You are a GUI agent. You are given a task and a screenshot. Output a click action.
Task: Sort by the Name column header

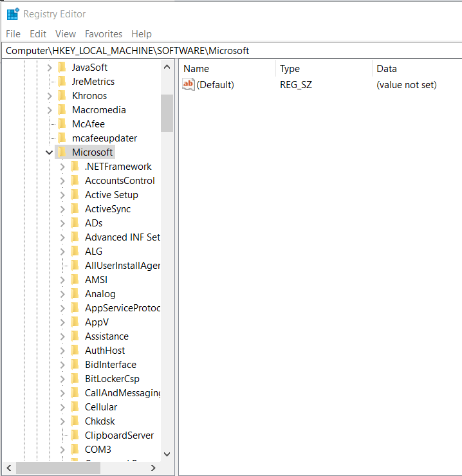tap(228, 69)
